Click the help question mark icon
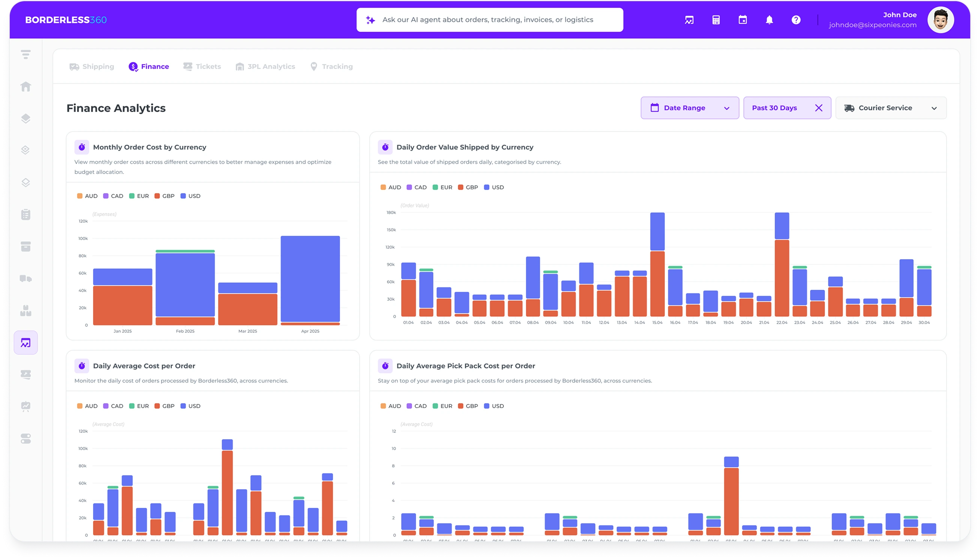This screenshot has height=560, width=980. pos(796,20)
